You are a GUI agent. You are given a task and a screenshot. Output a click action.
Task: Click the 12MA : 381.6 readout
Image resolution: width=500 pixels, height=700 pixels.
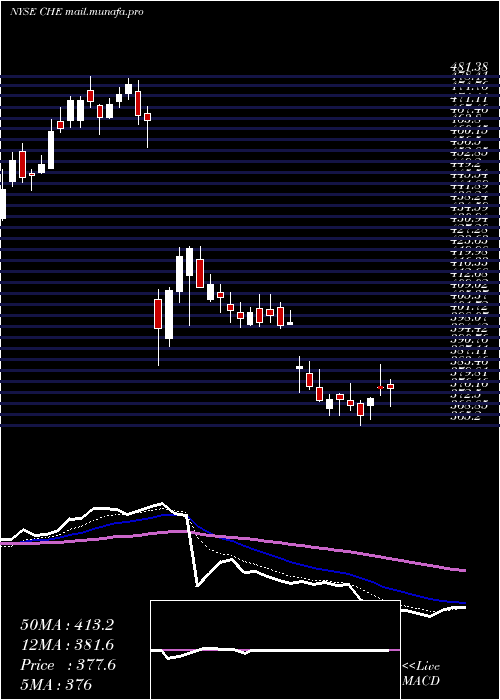(x=67, y=645)
